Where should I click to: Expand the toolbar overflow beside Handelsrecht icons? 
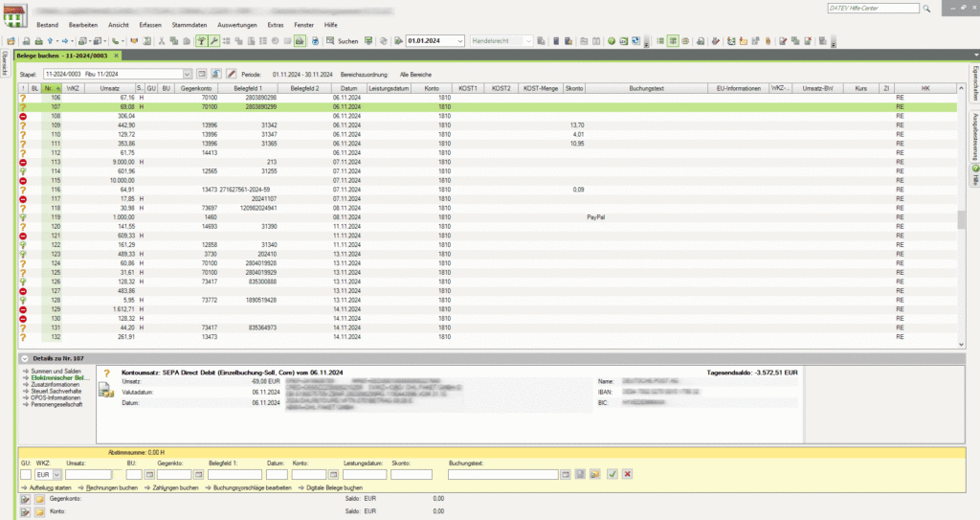646,42
